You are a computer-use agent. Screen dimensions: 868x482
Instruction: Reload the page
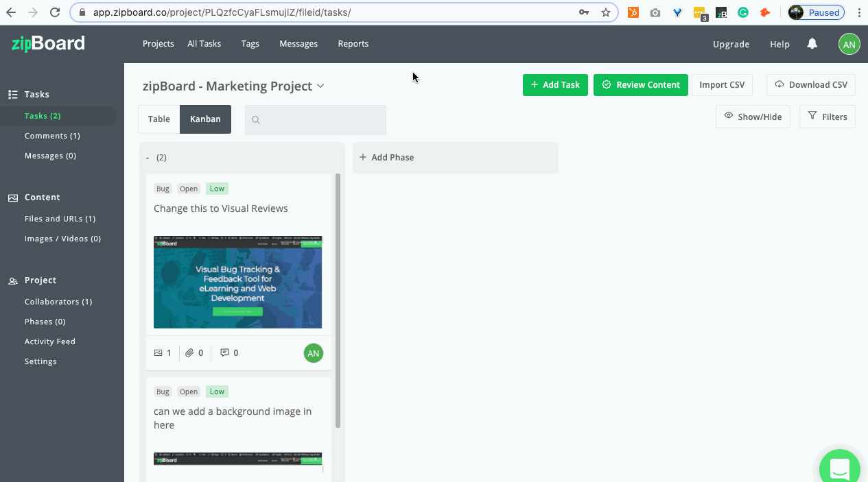[54, 12]
